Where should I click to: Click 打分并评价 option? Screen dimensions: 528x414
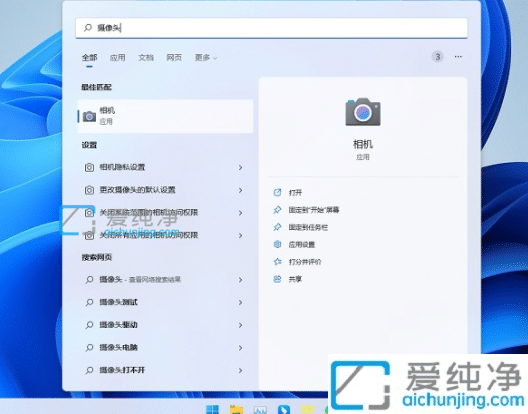[305, 262]
